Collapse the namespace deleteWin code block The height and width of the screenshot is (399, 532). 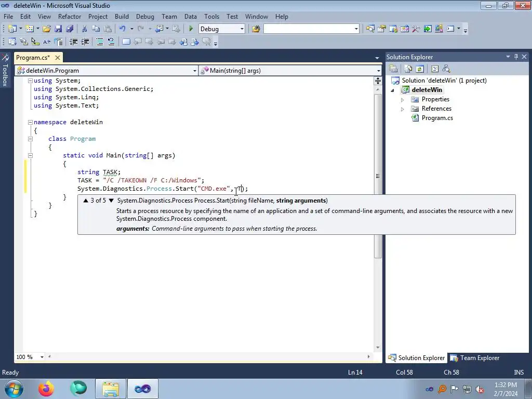(x=30, y=122)
